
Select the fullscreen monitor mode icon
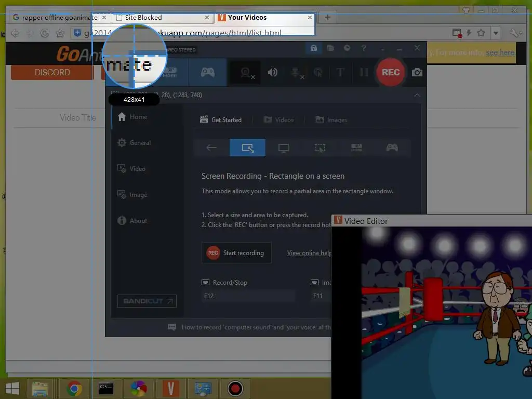pyautogui.click(x=284, y=148)
